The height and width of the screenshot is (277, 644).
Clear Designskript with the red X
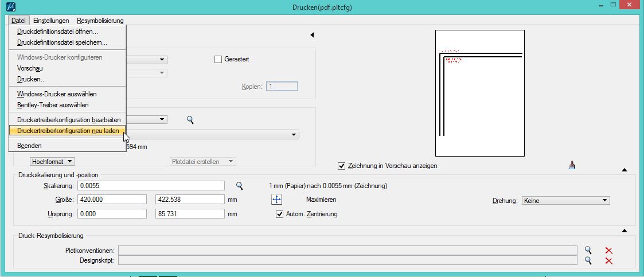coord(608,261)
